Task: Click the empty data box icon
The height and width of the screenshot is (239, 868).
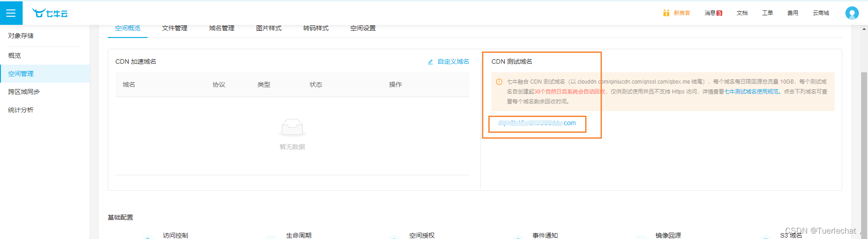Action: point(292,127)
